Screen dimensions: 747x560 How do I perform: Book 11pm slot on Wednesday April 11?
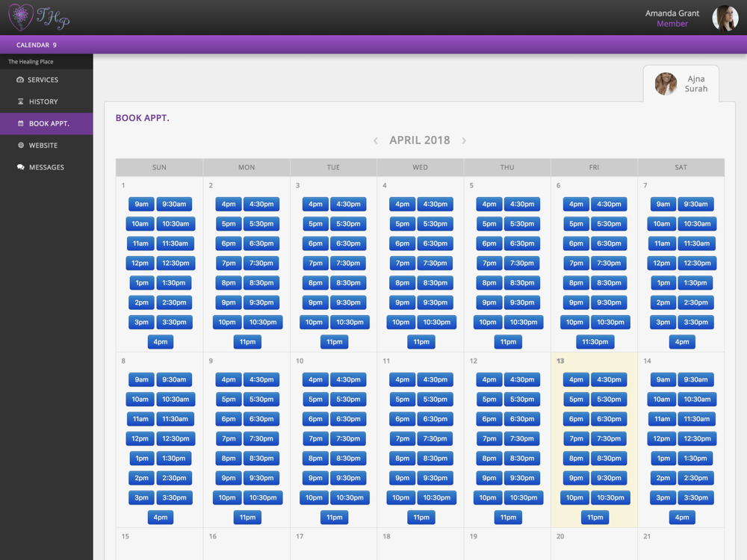(x=421, y=517)
